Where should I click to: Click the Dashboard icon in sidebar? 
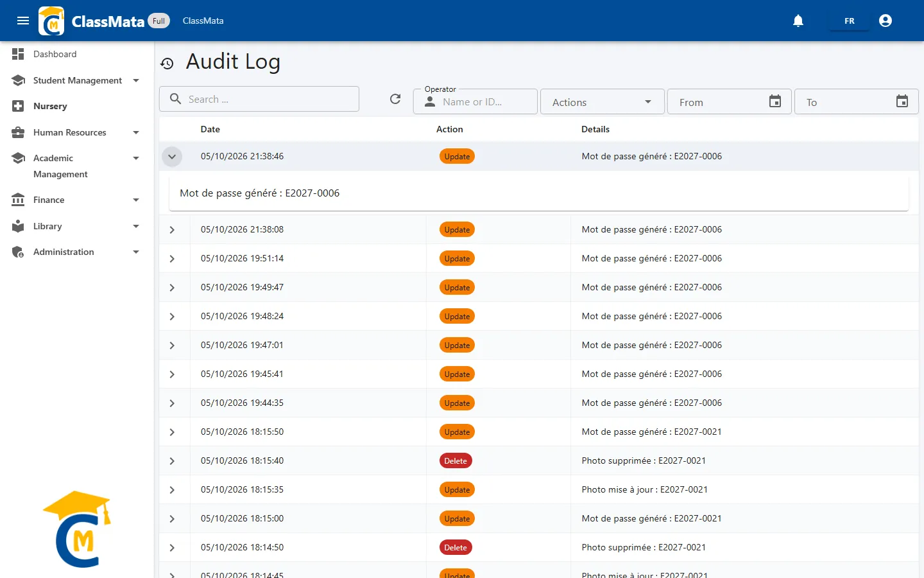18,54
